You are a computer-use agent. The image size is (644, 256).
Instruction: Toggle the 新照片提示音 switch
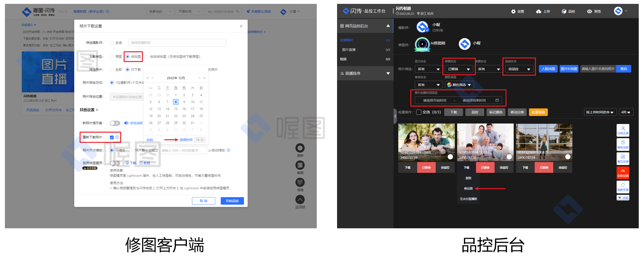[115, 123]
